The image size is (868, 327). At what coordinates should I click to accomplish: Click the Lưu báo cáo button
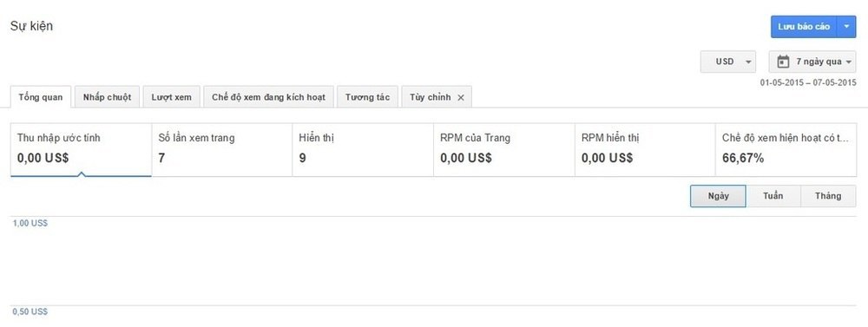pyautogui.click(x=804, y=27)
